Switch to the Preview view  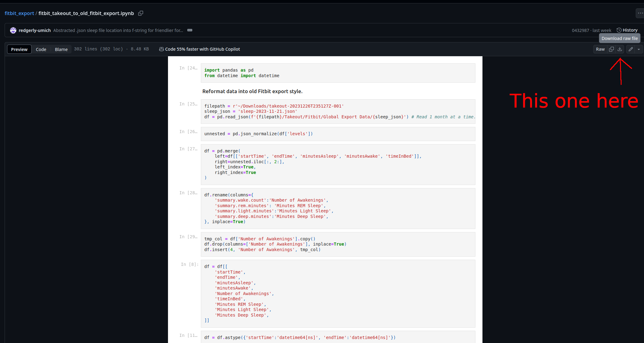pyautogui.click(x=19, y=49)
